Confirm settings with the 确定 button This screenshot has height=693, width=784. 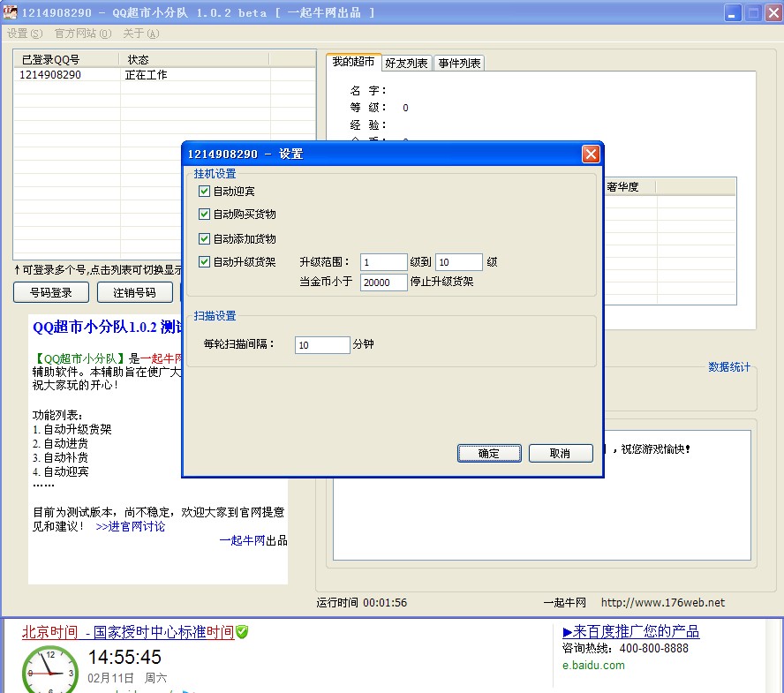pos(489,453)
